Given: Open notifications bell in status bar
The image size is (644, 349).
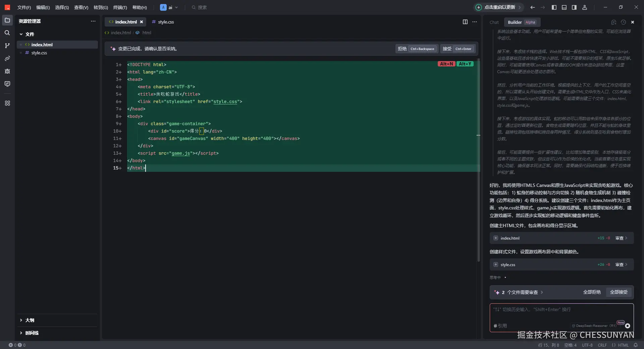Looking at the screenshot, I should pyautogui.click(x=636, y=345).
